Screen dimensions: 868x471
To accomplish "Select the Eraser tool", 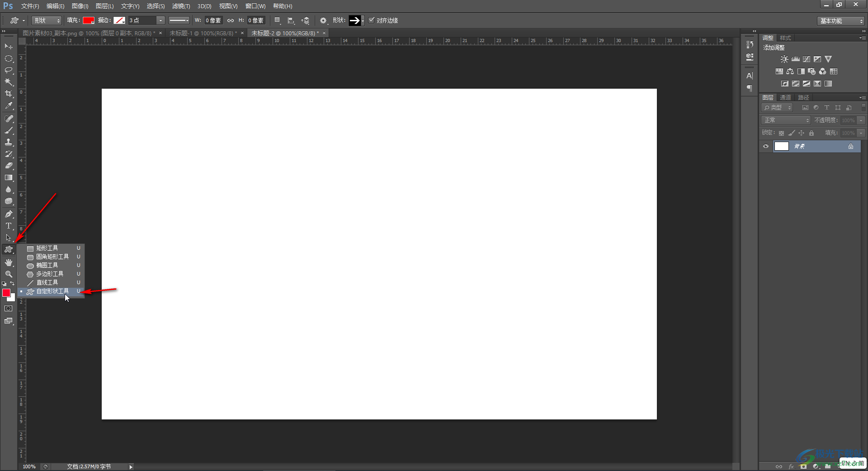I will click(9, 166).
